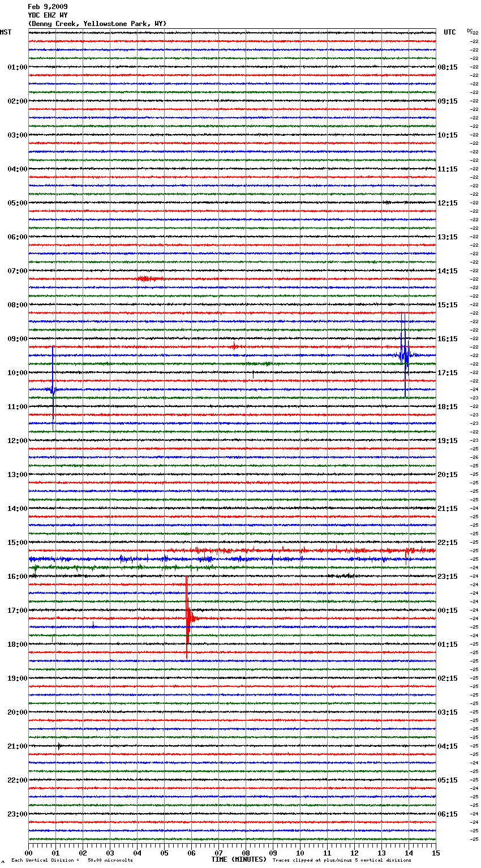Select the 10:00 MST time label
The image size is (481, 868).
pos(18,373)
